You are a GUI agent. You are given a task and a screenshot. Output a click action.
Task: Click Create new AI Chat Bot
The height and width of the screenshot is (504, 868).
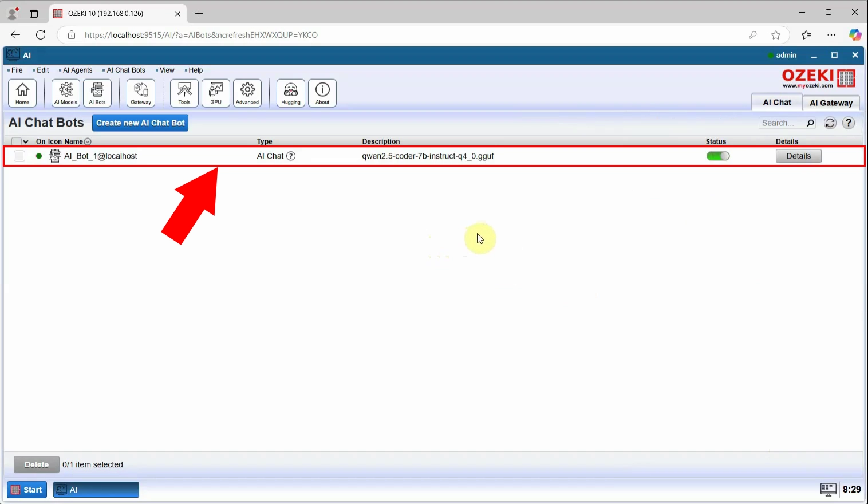[140, 123]
